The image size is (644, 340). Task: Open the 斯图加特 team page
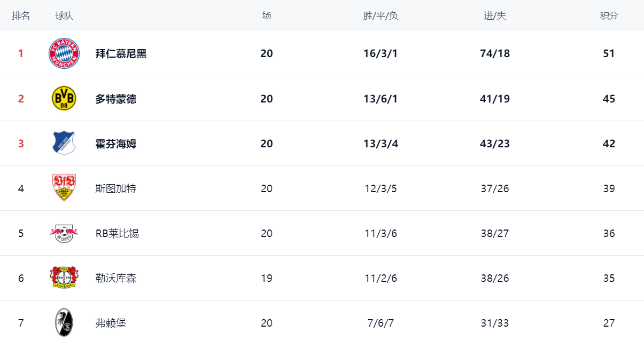(115, 188)
